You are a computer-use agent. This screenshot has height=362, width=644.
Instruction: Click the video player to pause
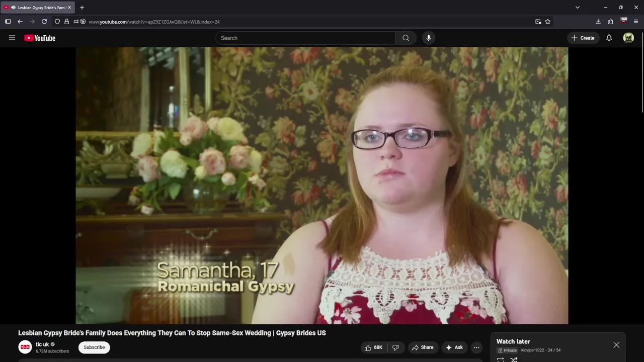tap(322, 186)
